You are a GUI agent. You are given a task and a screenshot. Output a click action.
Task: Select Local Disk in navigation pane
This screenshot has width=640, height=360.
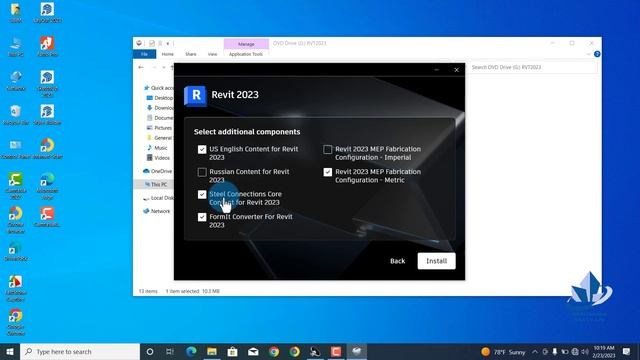pos(158,198)
